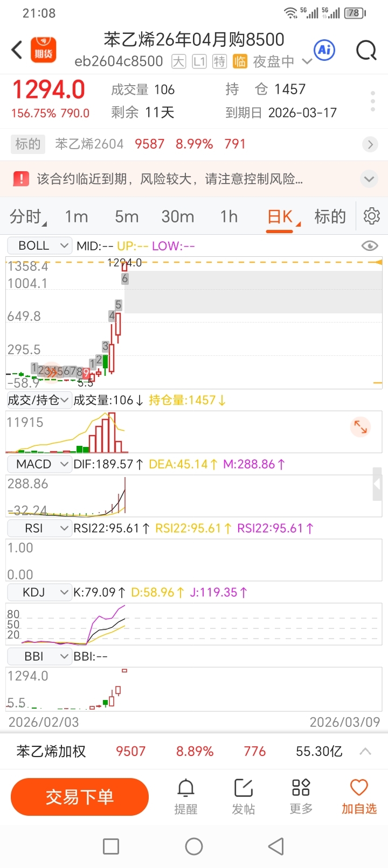Expand the expiry risk warning banner

click(x=369, y=179)
